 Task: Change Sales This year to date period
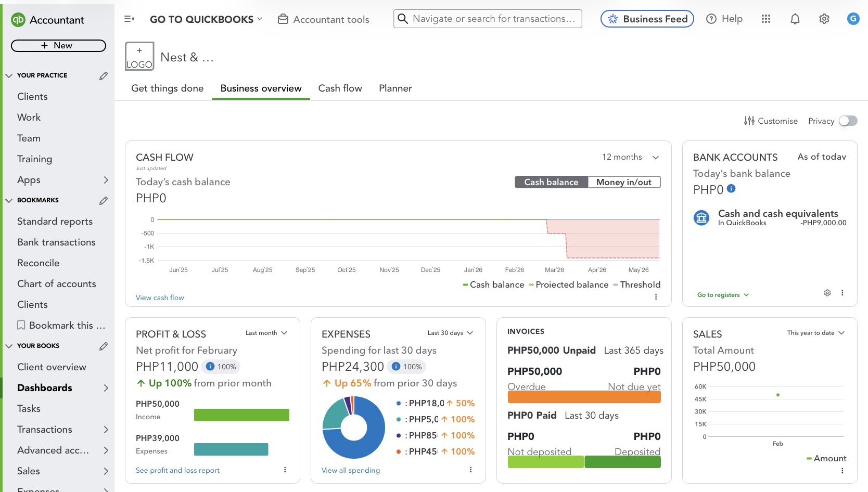(x=816, y=333)
